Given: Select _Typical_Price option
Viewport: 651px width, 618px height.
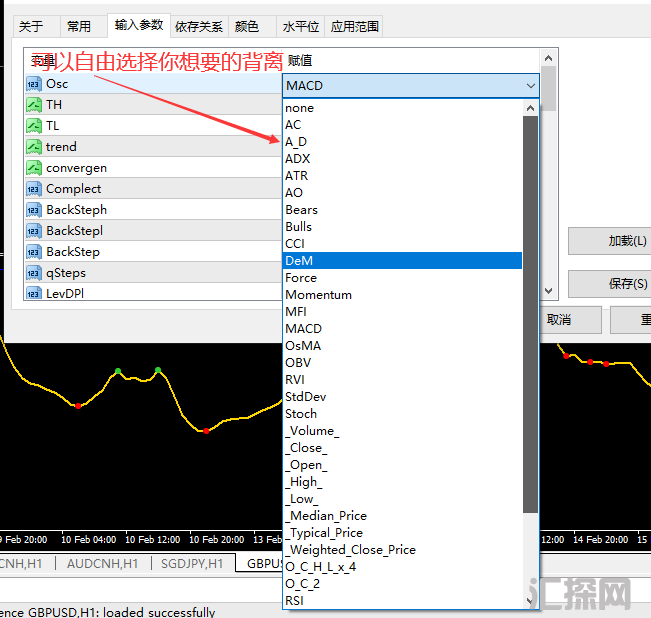Looking at the screenshot, I should point(402,533).
